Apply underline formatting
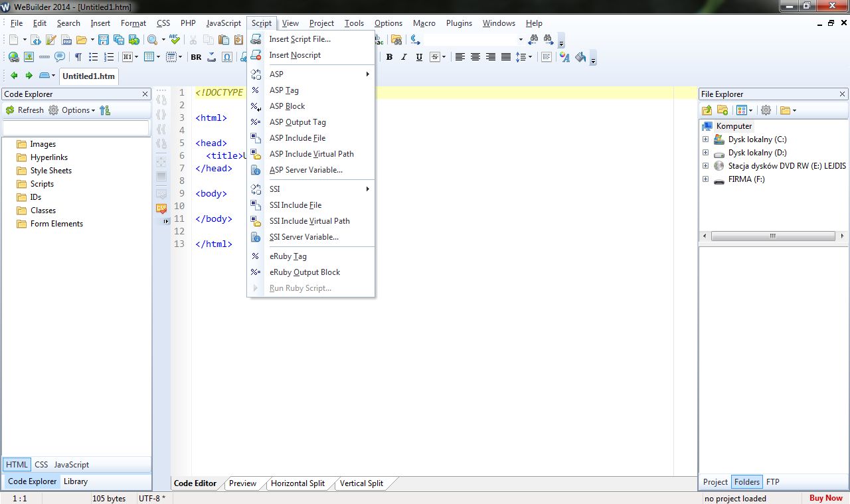850x504 pixels. pos(419,57)
